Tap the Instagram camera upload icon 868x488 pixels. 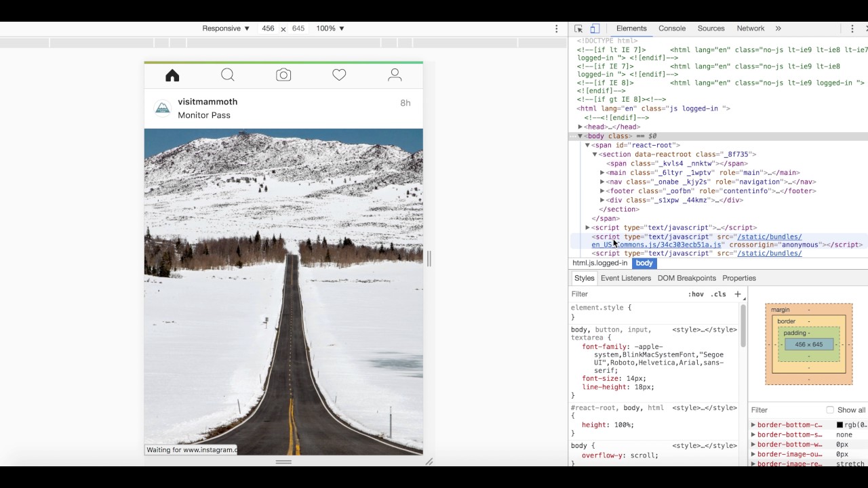(283, 75)
